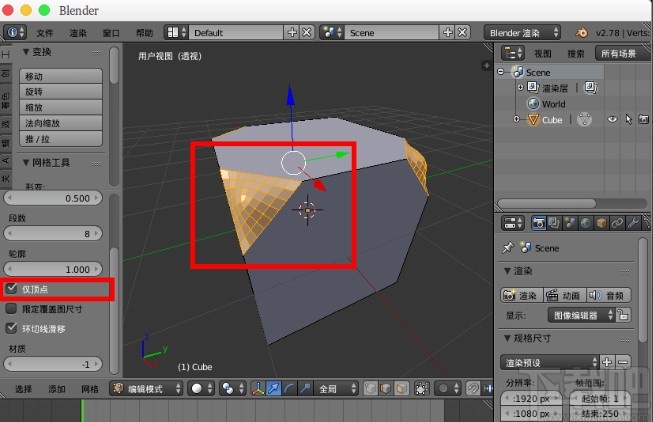Click the Audio mixdown button (音频)

click(x=608, y=295)
